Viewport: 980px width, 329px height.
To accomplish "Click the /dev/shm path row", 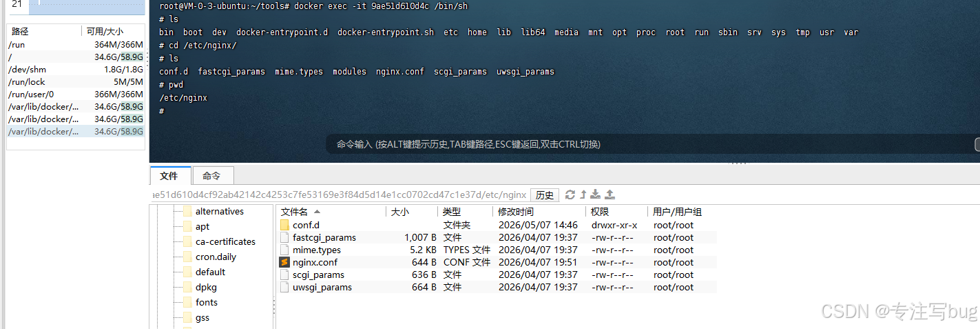I will [75, 70].
